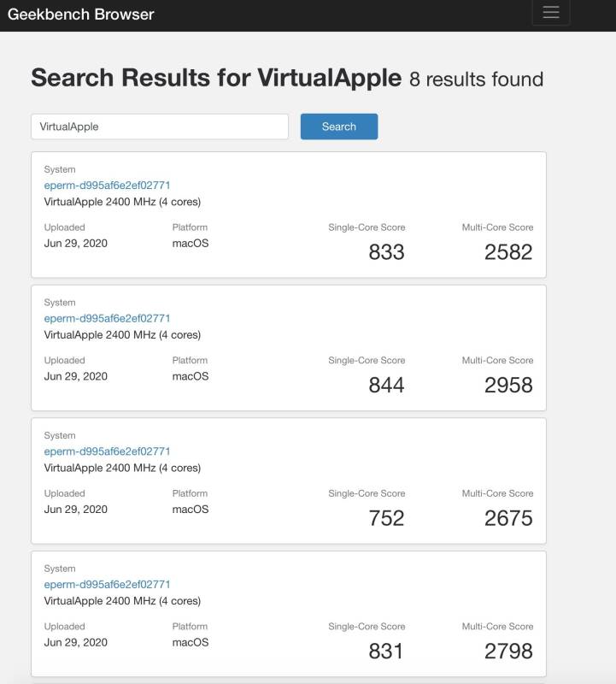
Task: Select the 2582 multi-core score value
Action: click(508, 251)
